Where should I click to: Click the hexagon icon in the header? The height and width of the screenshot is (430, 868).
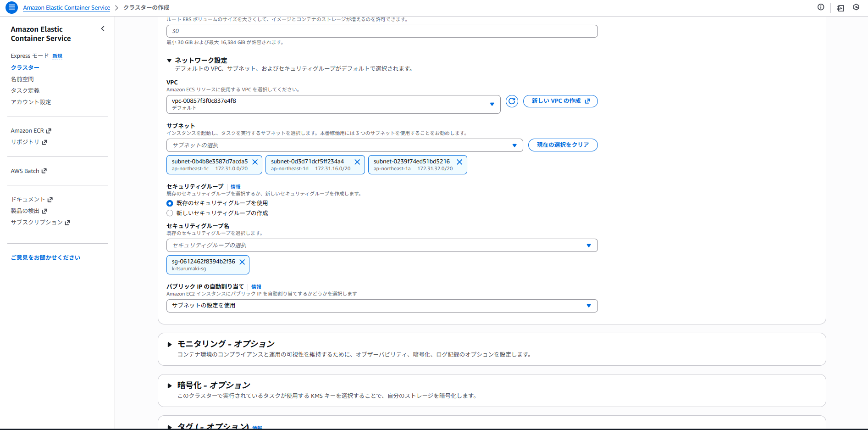856,7
